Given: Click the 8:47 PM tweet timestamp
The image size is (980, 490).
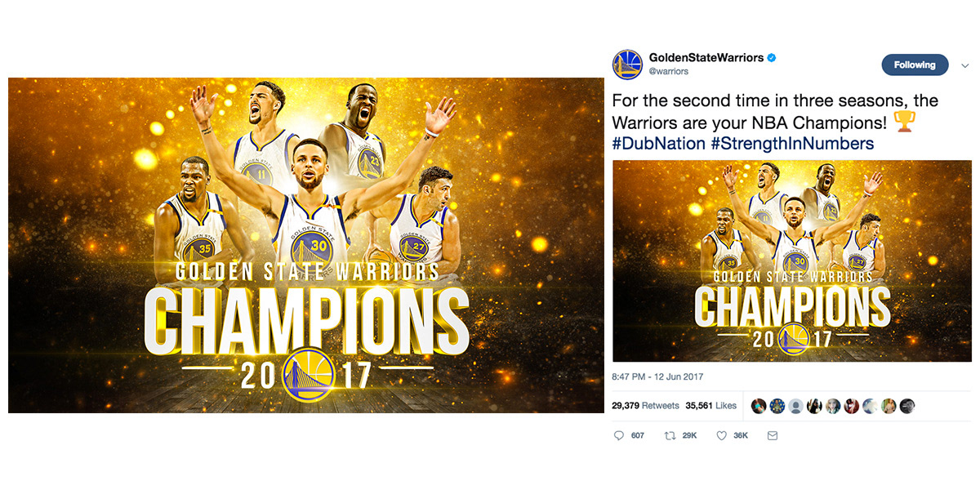Looking at the screenshot, I should (657, 377).
